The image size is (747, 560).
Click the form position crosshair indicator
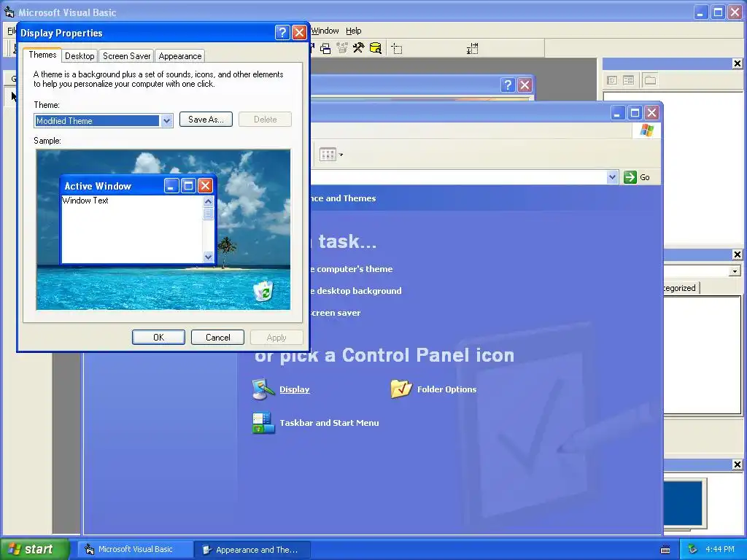click(x=397, y=49)
